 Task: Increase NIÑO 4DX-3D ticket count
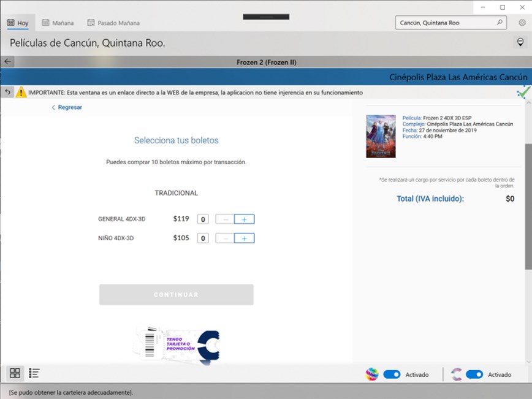click(x=244, y=238)
